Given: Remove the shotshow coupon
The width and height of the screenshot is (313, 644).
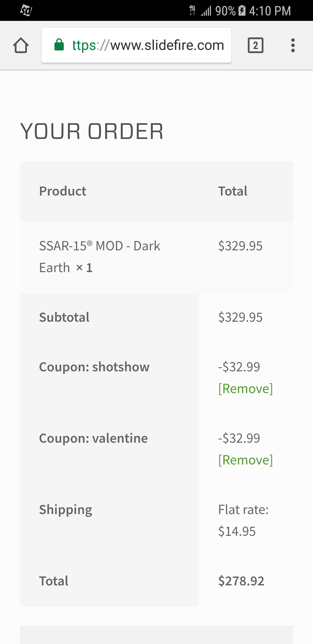Looking at the screenshot, I should pos(246,388).
